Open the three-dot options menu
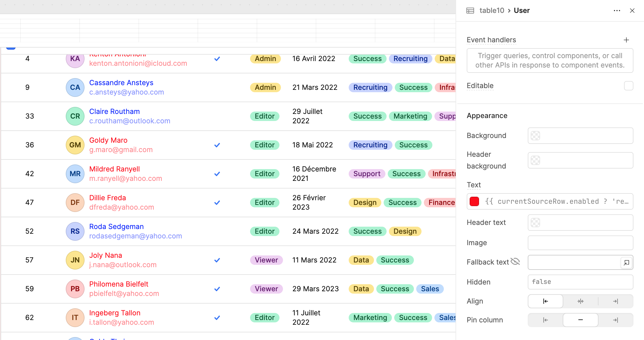This screenshot has height=340, width=644. 617,11
